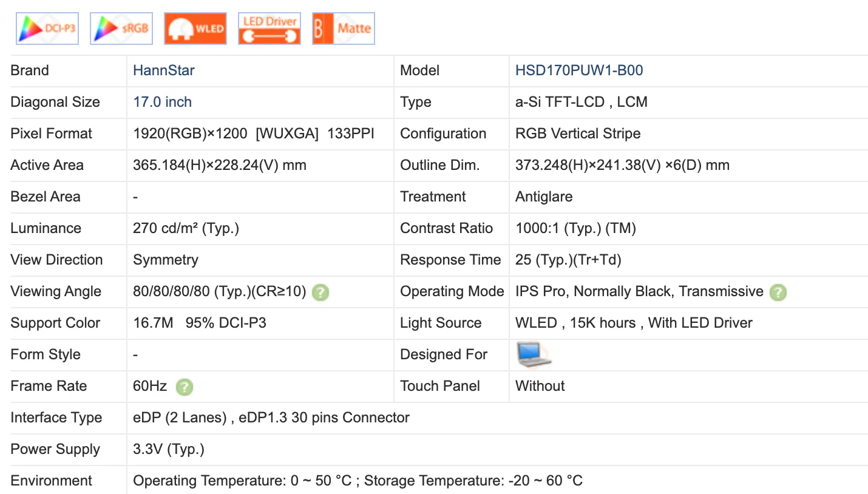
Task: Select the frame rate value 60Hz
Action: pyautogui.click(x=150, y=386)
